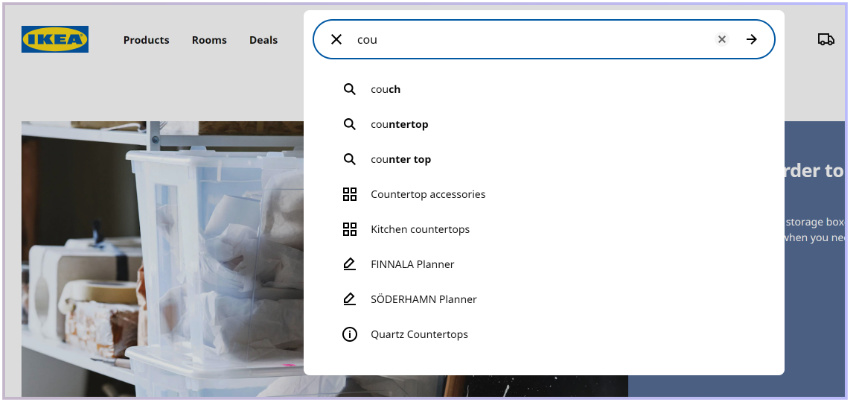Image resolution: width=850 pixels, height=402 pixels.
Task: Submit search with the arrow icon
Action: point(752,40)
